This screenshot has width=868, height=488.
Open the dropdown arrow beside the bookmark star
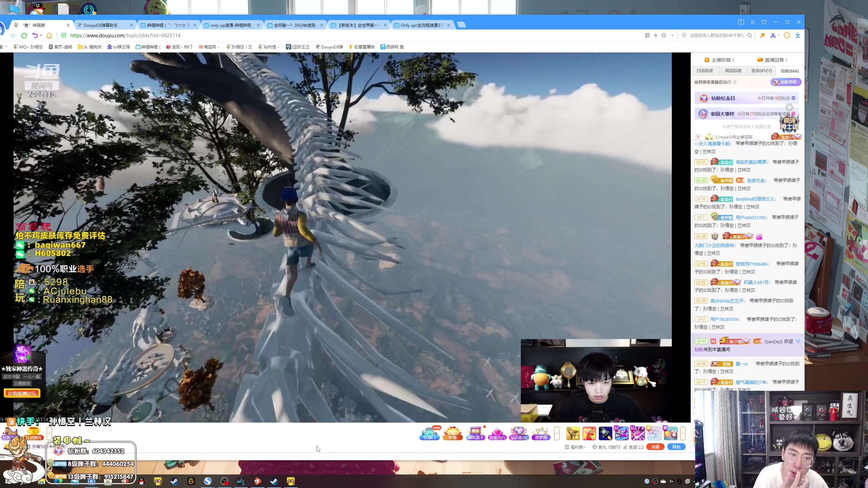[x=672, y=35]
